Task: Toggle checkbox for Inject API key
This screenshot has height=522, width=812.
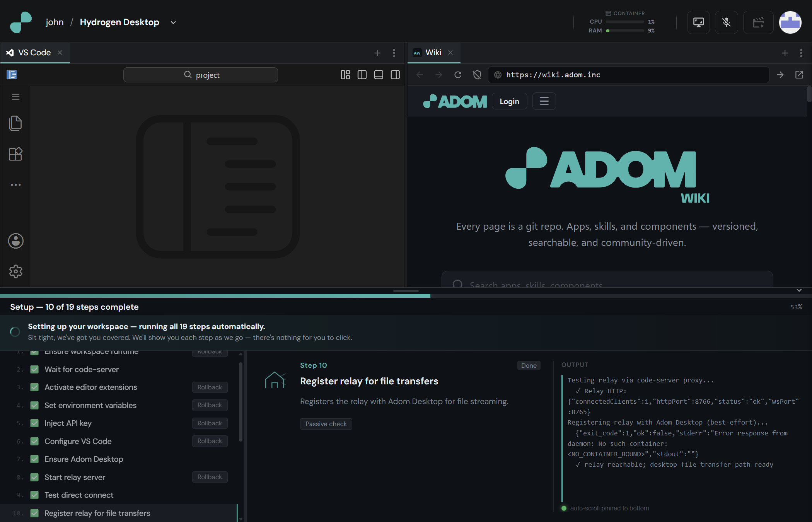Action: tap(34, 423)
